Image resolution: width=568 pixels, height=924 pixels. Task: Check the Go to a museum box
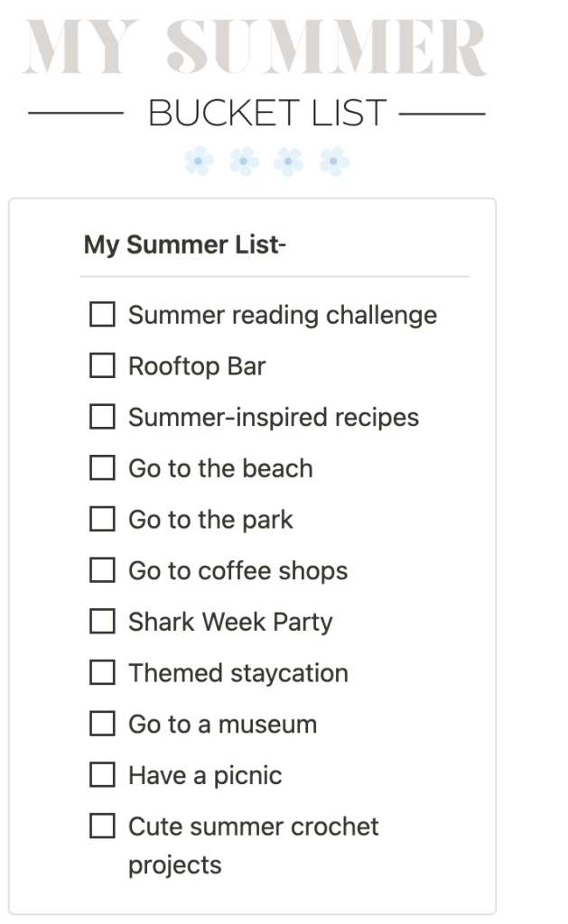pos(102,724)
